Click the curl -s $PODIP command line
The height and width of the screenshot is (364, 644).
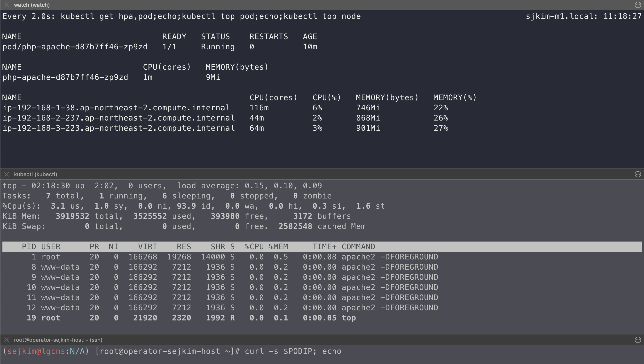click(293, 351)
